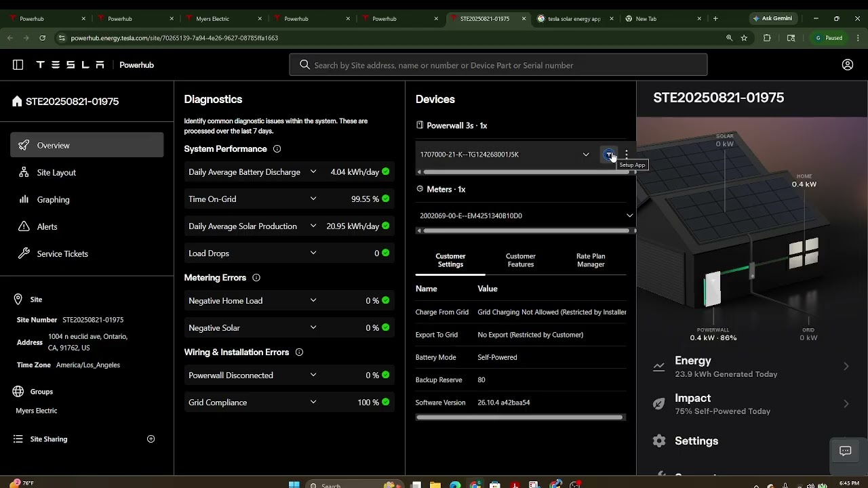The image size is (868, 488).
Task: Open Impact details, 75% Self-Powered Today
Action: coord(752,404)
